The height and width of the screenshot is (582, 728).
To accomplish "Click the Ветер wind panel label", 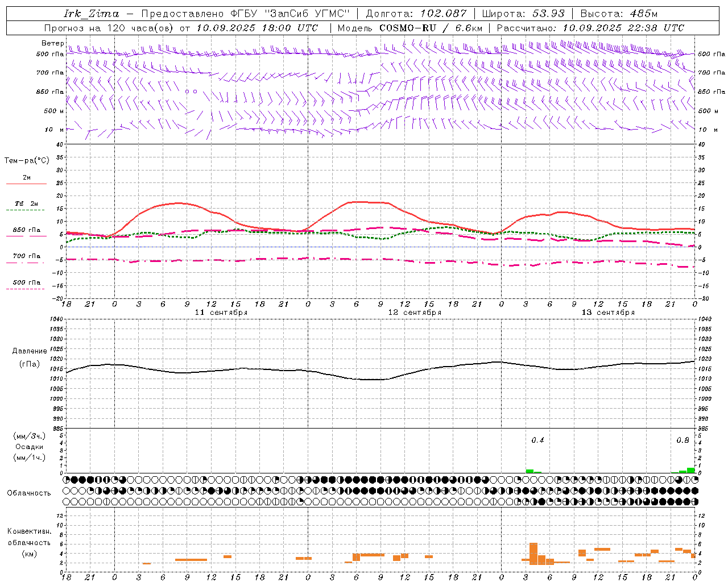I will (x=52, y=43).
